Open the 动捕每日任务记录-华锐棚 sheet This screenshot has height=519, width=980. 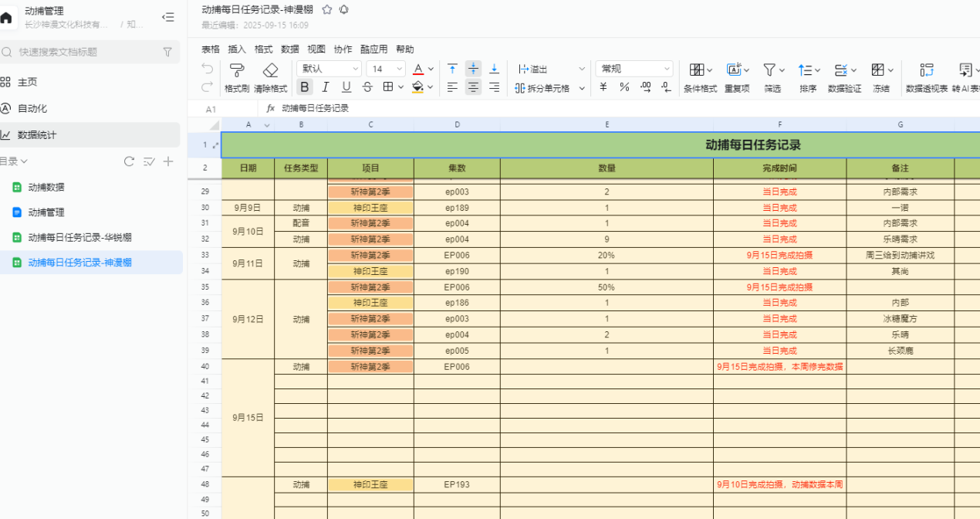pos(79,237)
